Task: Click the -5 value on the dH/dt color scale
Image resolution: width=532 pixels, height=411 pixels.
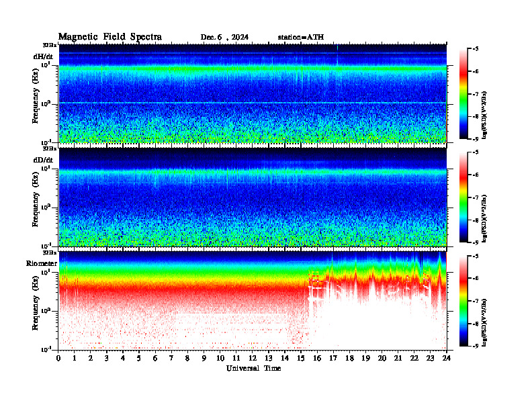Action: (476, 49)
